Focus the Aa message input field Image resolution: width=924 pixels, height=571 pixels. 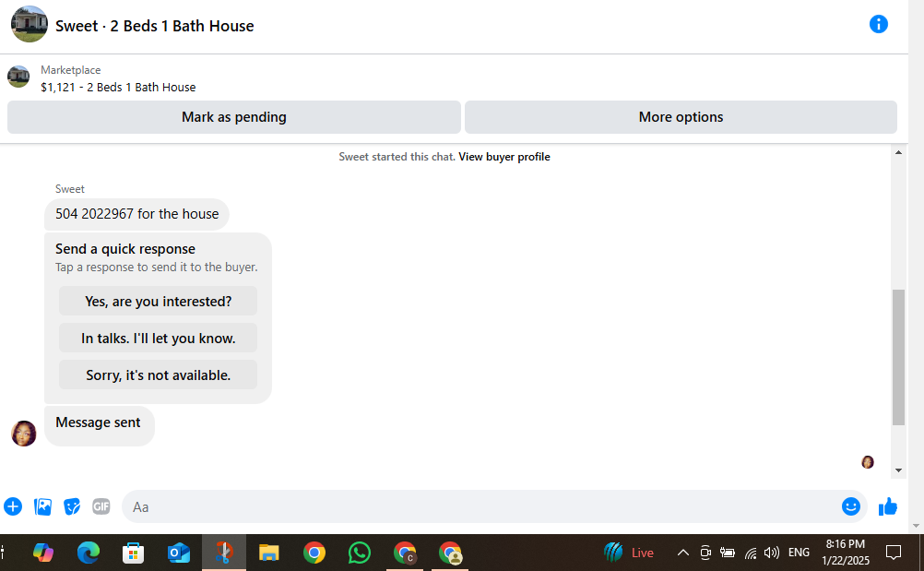pyautogui.click(x=480, y=506)
